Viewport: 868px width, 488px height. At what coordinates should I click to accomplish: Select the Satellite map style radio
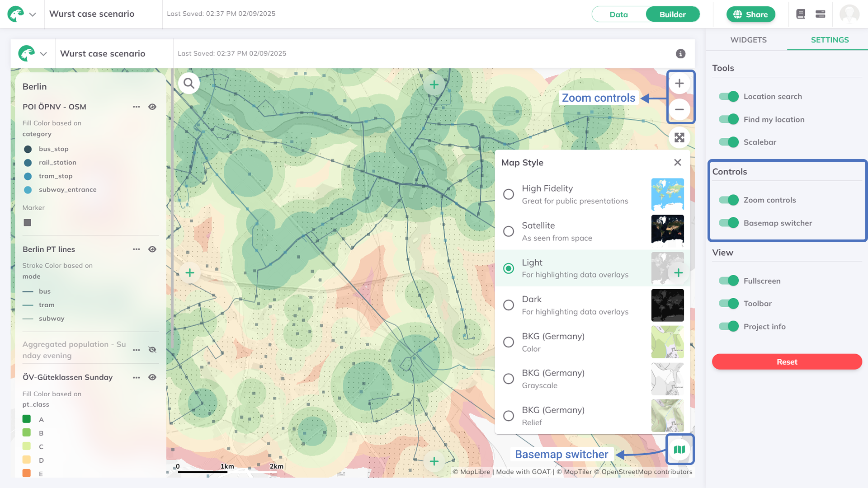coord(509,231)
